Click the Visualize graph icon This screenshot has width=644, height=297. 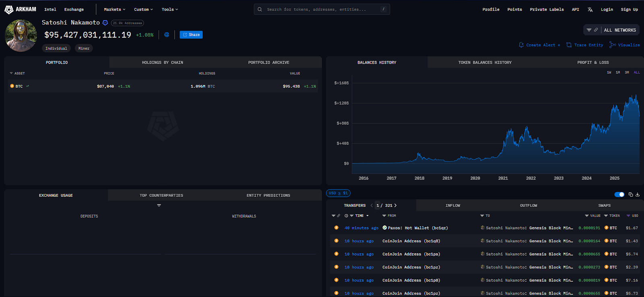point(613,45)
